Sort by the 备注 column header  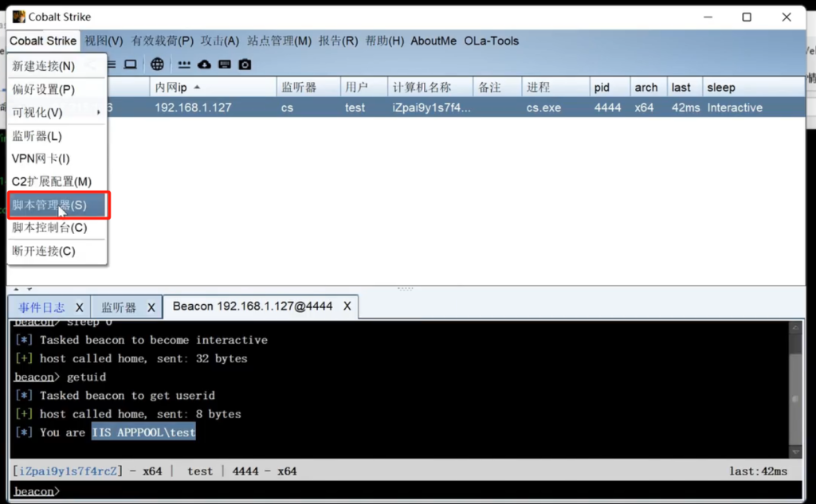coord(497,88)
